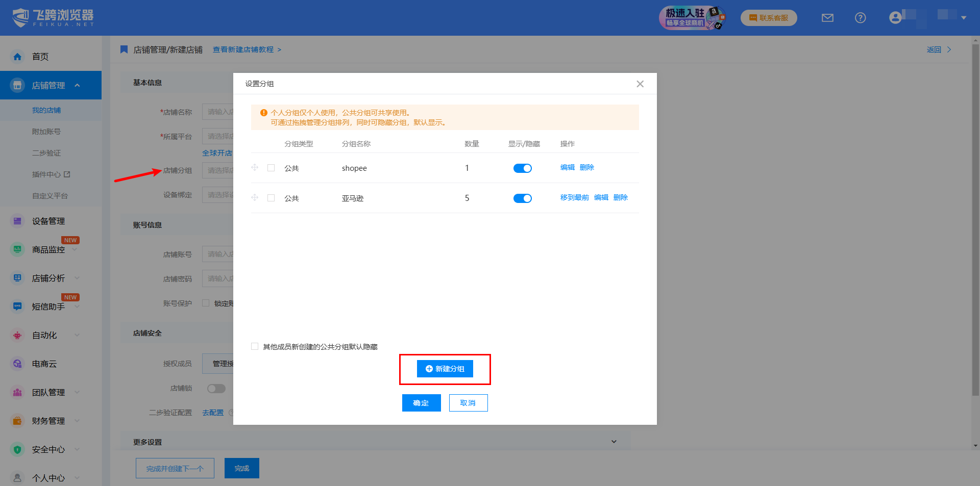Open the mail messages icon
Screen dimensions: 980x486
[827, 18]
